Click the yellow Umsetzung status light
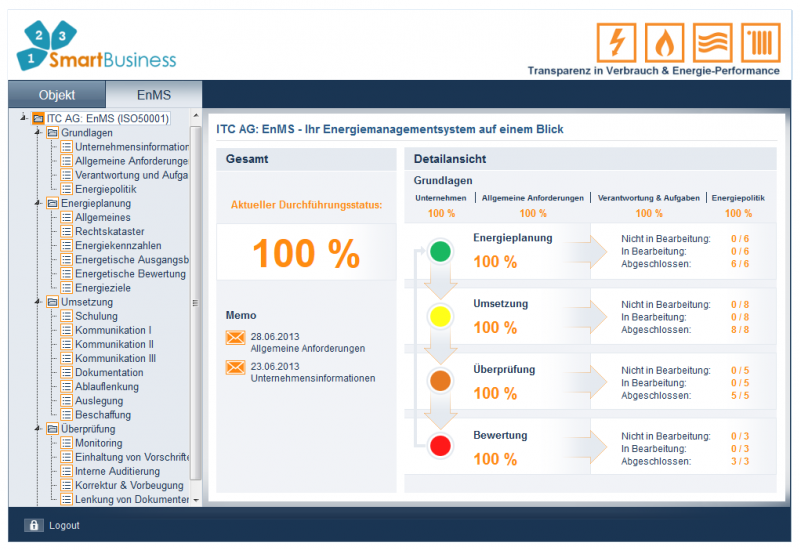The image size is (800, 550). coord(440,316)
